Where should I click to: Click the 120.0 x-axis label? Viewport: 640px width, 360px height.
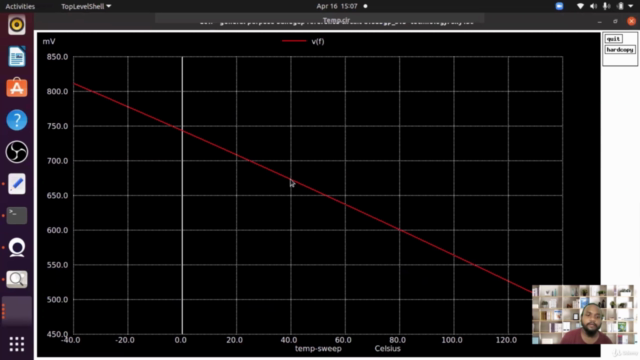(x=506, y=340)
